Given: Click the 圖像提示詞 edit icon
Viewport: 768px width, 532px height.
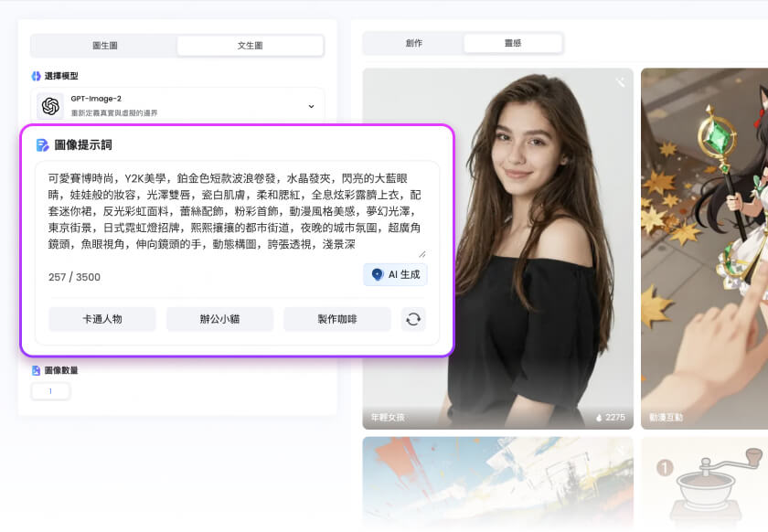Looking at the screenshot, I should [x=43, y=145].
